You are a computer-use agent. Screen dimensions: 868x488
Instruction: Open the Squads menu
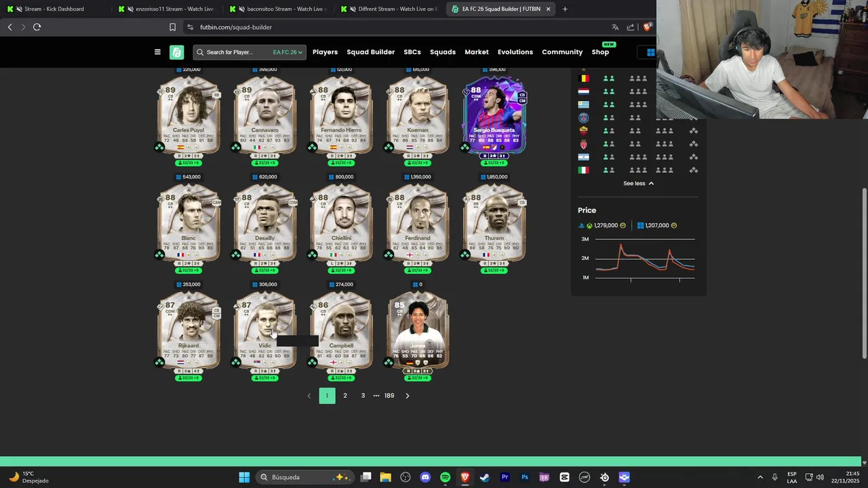(x=443, y=52)
